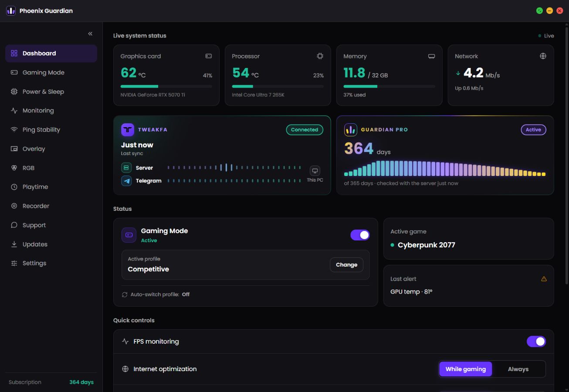Click Intel Core Ultra 7 265K label
This screenshot has height=392, width=569.
pos(258,95)
